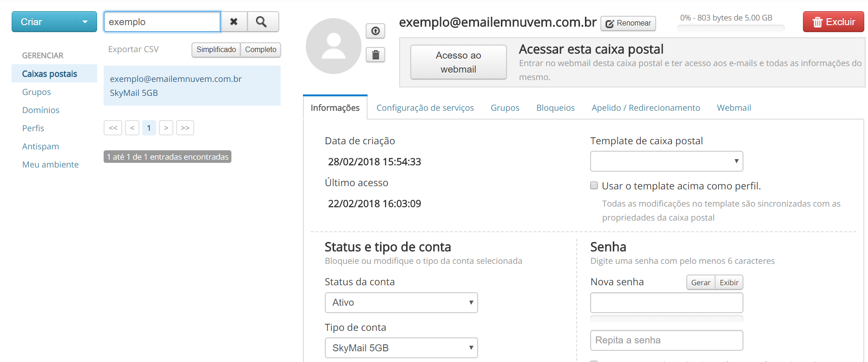This screenshot has height=362, width=868.
Task: Switch to the Bloqueios tab
Action: click(x=555, y=108)
